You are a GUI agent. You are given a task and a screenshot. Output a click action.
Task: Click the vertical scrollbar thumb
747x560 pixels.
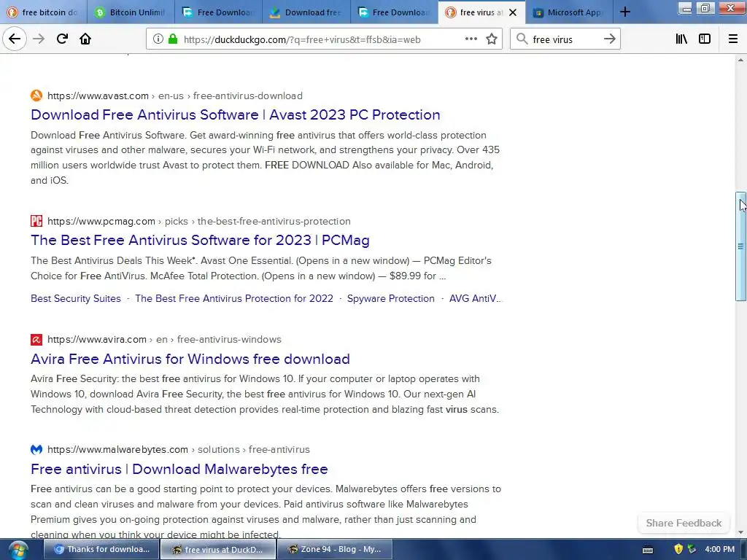tap(740, 246)
